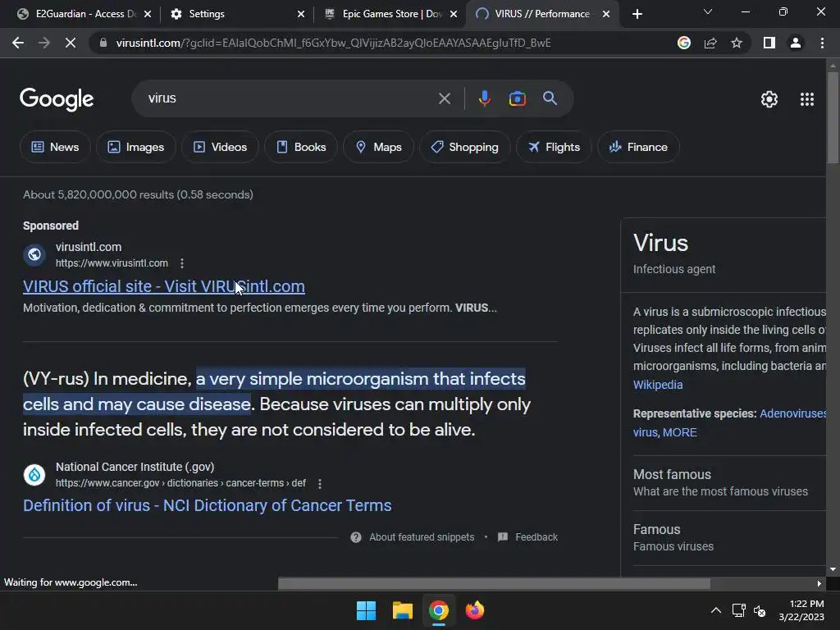
Task: Click the taskbar network status icon
Action: point(739,610)
